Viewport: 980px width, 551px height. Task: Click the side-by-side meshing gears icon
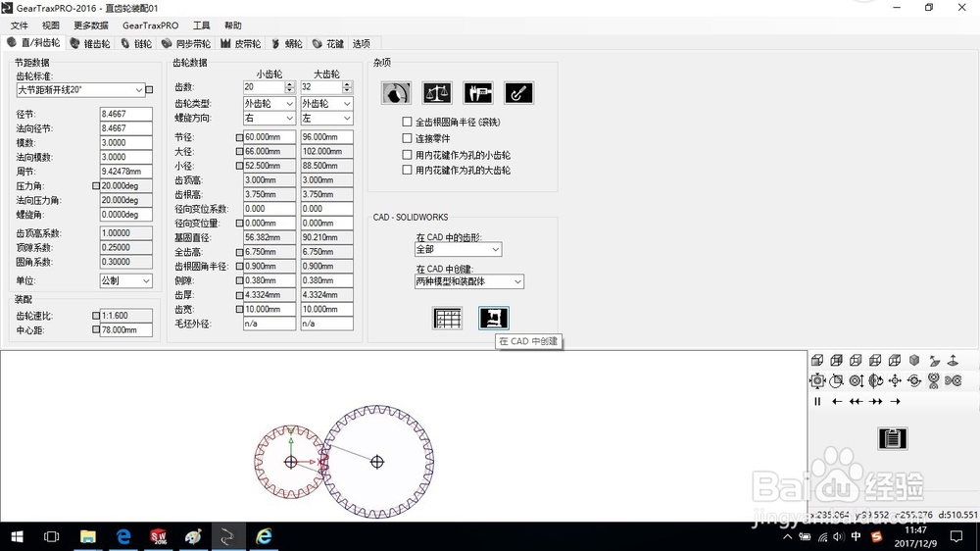(x=954, y=380)
